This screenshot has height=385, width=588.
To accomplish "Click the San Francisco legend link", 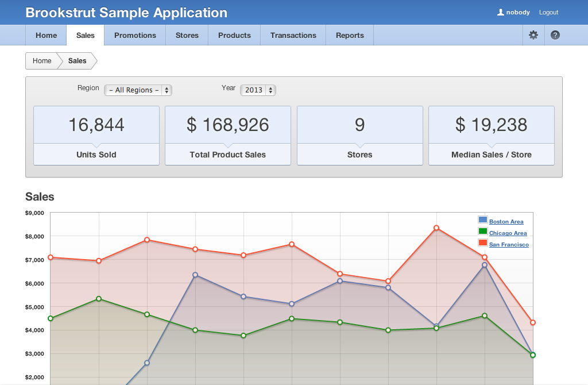I will tap(509, 245).
